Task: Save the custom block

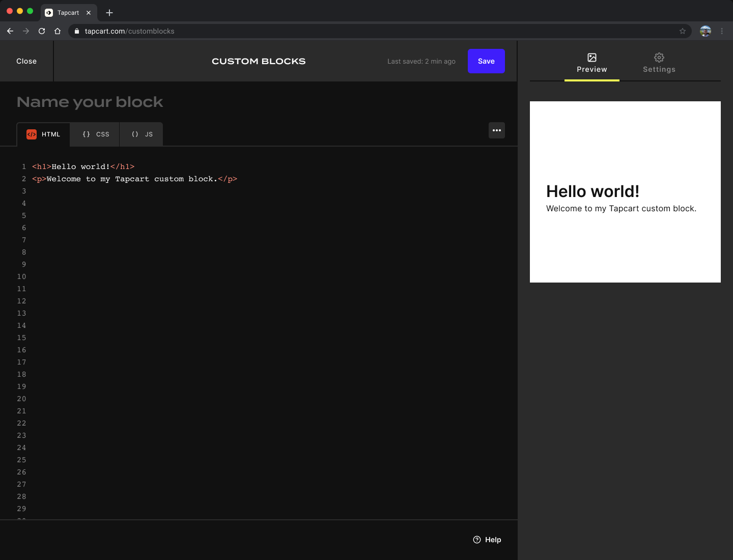Action: click(486, 61)
